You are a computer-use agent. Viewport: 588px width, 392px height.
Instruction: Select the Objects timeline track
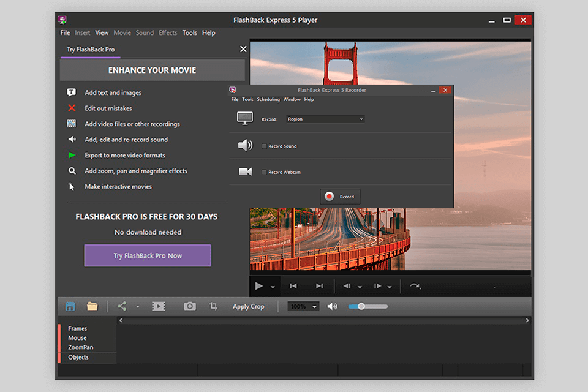78,357
